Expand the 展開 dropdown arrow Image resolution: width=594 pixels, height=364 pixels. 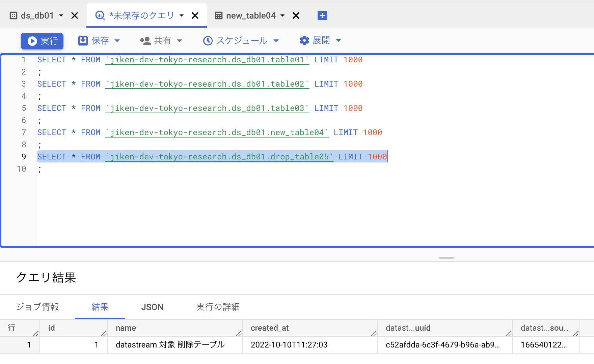(x=339, y=41)
